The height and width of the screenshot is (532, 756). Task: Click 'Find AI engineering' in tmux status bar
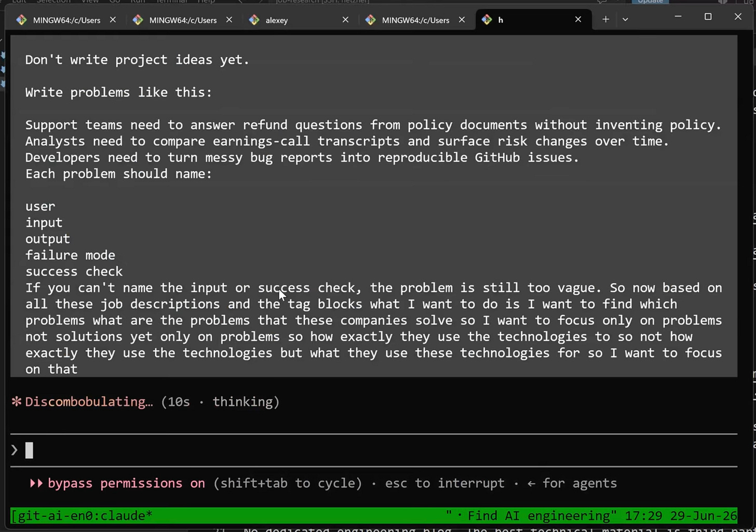[538, 515]
